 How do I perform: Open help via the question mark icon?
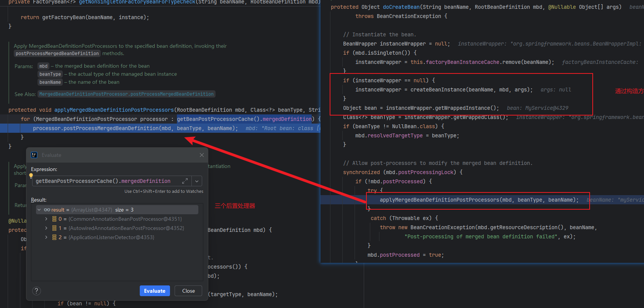click(x=36, y=291)
